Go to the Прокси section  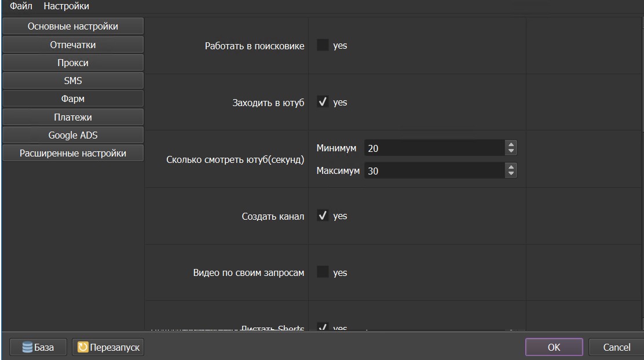73,63
